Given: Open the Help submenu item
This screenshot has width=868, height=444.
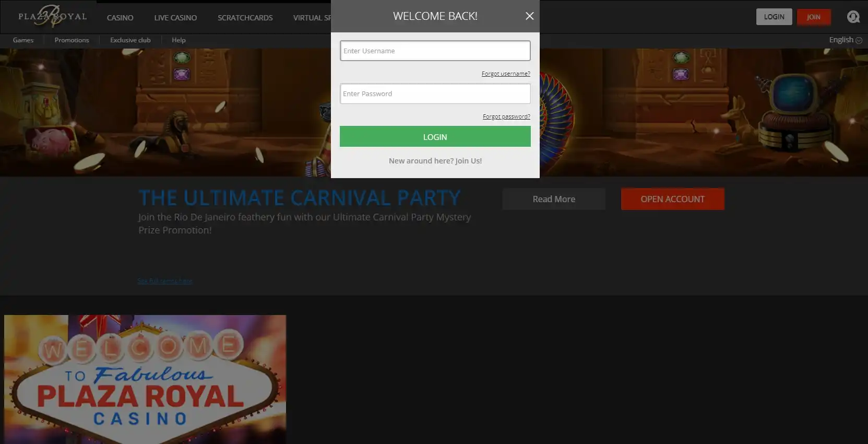Looking at the screenshot, I should [179, 40].
